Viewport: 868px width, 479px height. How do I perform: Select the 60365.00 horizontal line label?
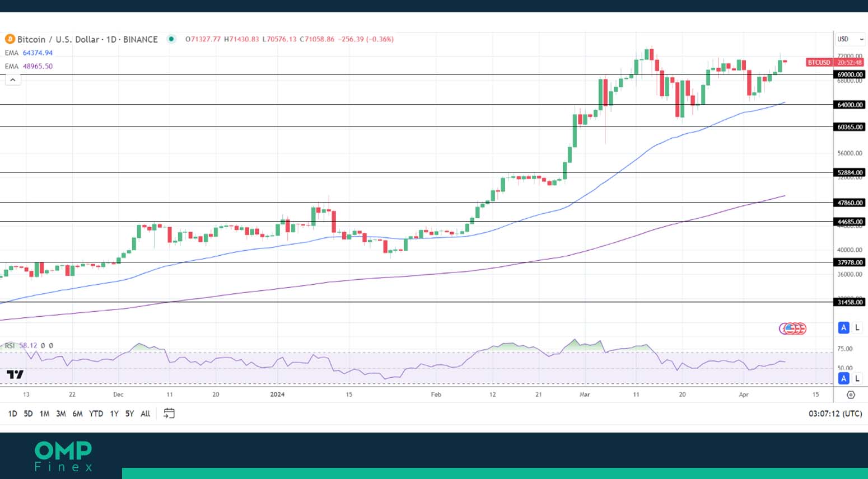850,127
